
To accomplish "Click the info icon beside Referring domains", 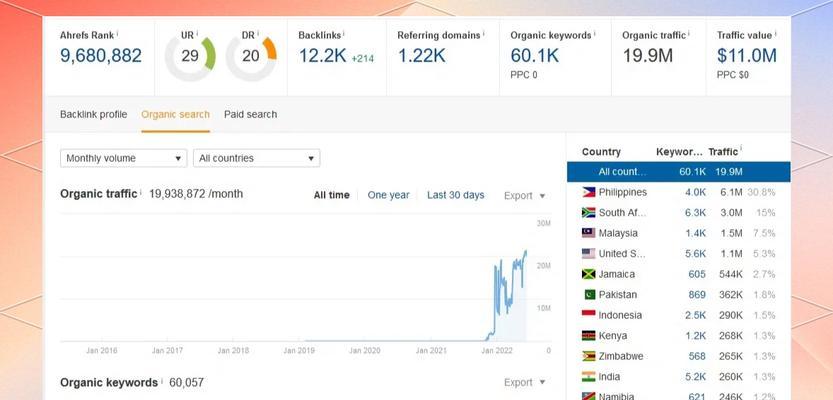I will (x=484, y=33).
